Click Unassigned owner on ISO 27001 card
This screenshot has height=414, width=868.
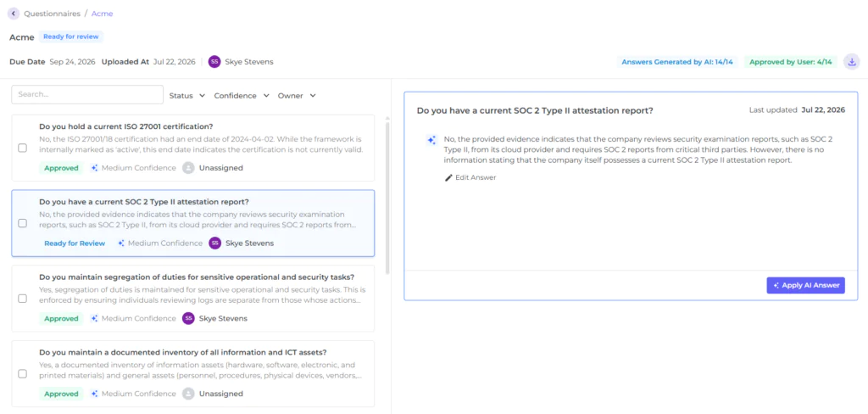click(x=221, y=168)
